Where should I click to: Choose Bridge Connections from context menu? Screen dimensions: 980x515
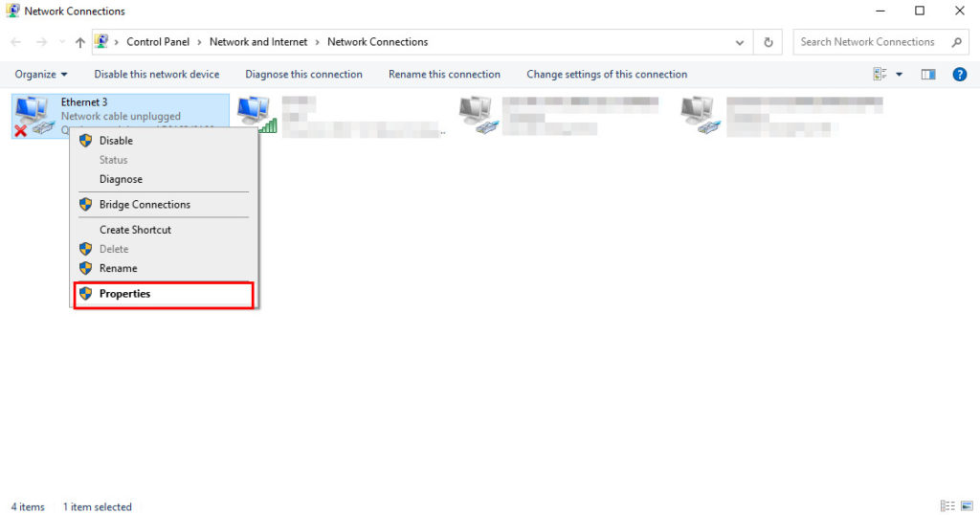tap(145, 204)
